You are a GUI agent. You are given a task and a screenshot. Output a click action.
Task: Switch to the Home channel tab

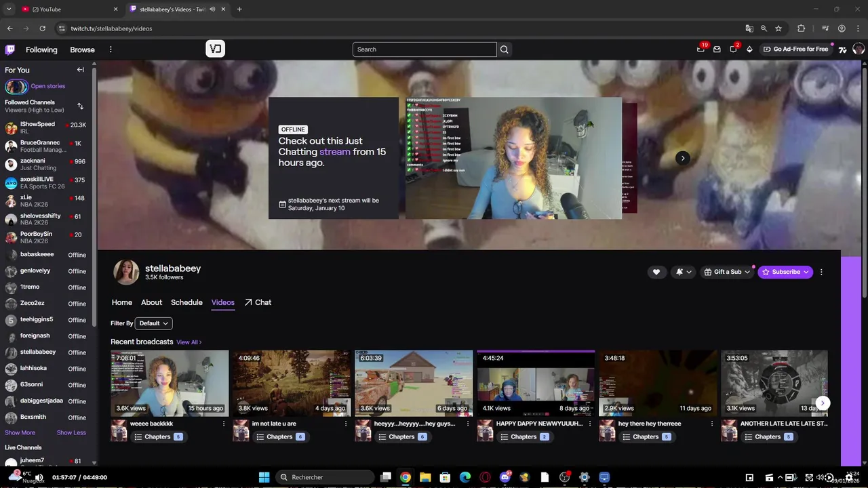click(122, 302)
